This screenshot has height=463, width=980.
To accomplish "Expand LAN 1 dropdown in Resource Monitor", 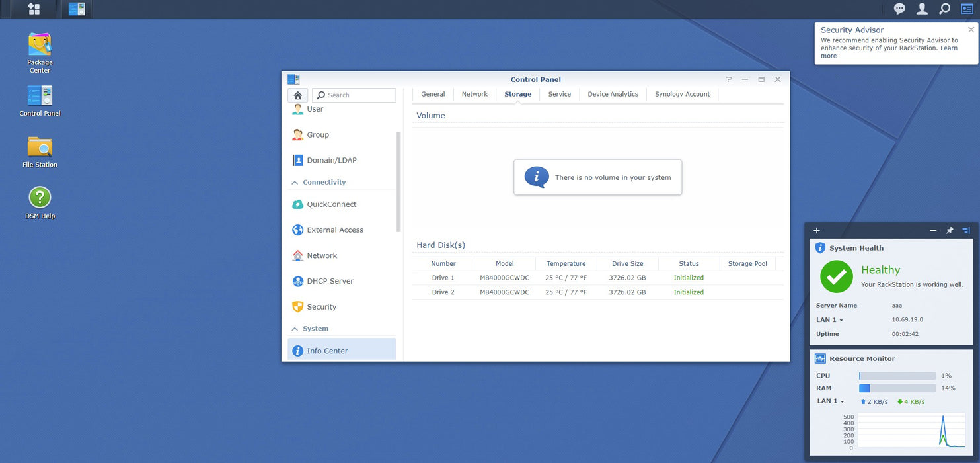I will click(831, 401).
